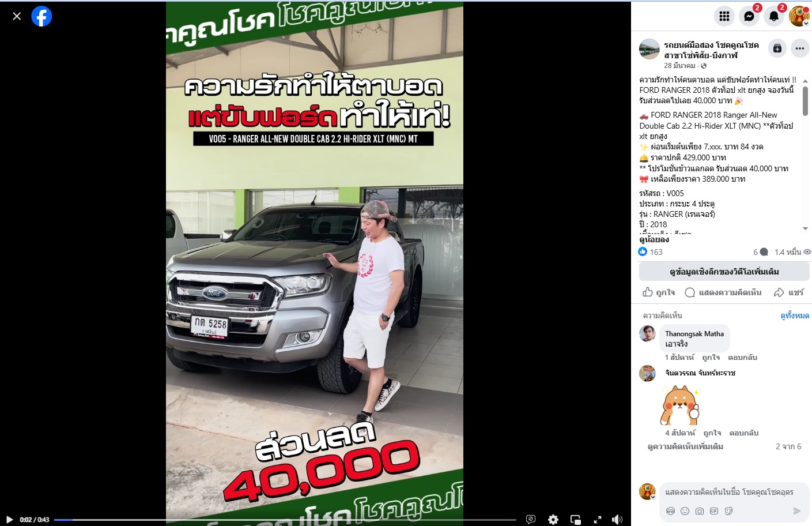
Task: Open the video settings gear
Action: [x=553, y=520]
